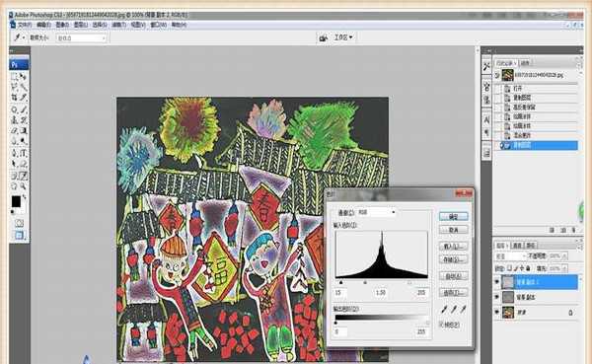Select the Eyedropper tool in toolbox

pyautogui.click(x=23, y=176)
